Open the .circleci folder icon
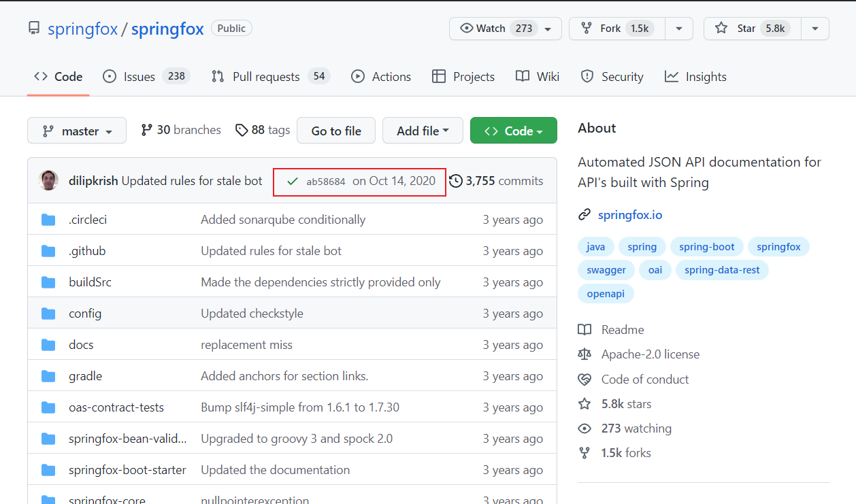856x504 pixels. pos(48,220)
